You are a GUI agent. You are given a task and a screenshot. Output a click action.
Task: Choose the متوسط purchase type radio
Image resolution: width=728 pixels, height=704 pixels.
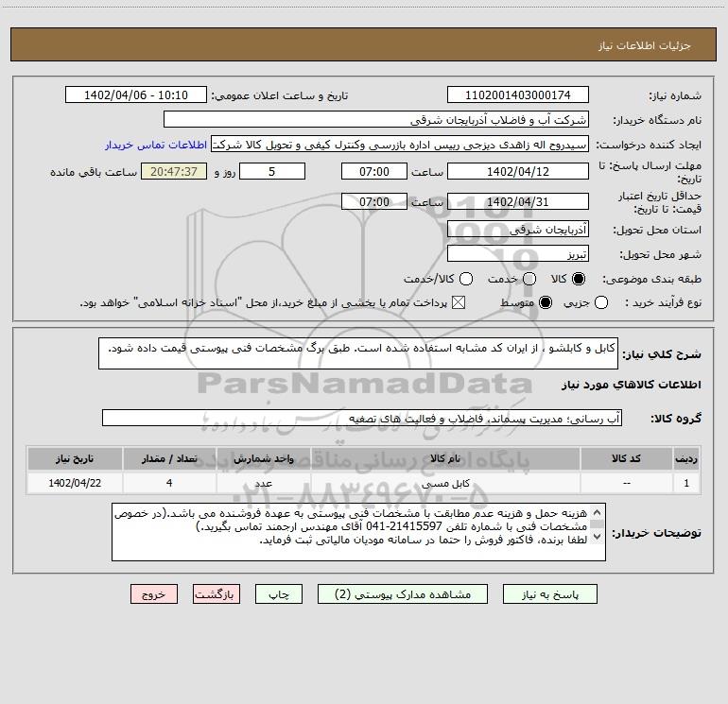click(546, 302)
